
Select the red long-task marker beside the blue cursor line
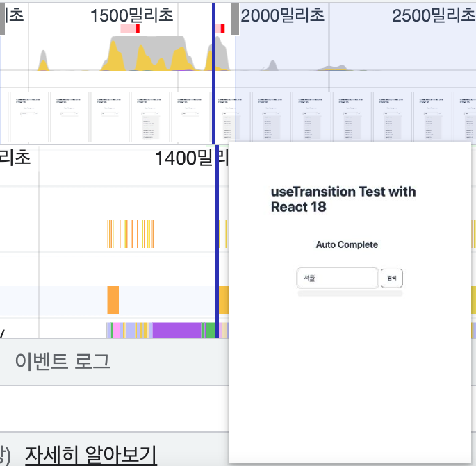(x=222, y=28)
